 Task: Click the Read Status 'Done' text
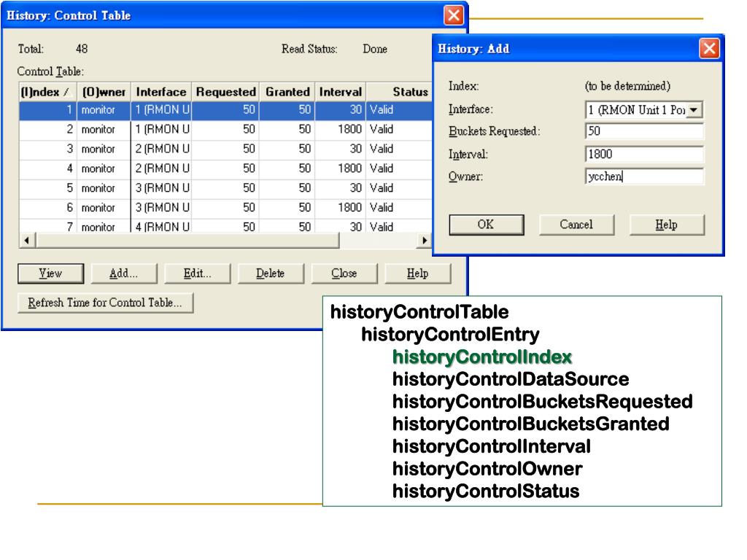(x=375, y=49)
